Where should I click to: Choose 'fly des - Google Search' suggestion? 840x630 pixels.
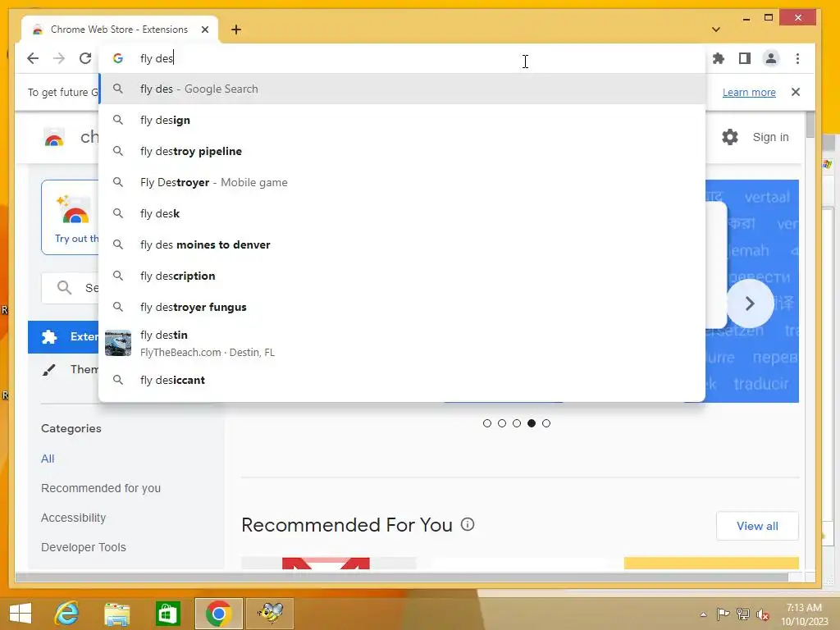[402, 89]
